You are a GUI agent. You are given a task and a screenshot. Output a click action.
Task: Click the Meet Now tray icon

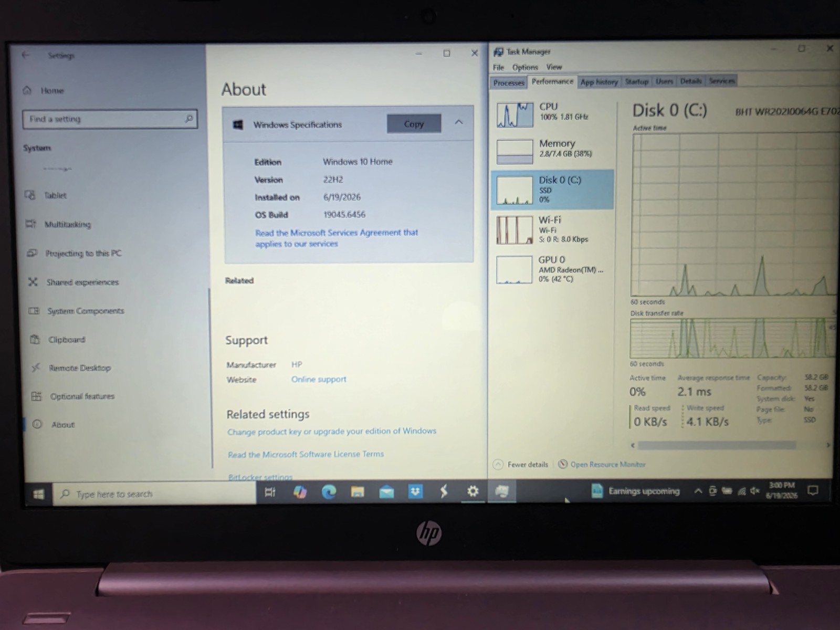(x=712, y=491)
